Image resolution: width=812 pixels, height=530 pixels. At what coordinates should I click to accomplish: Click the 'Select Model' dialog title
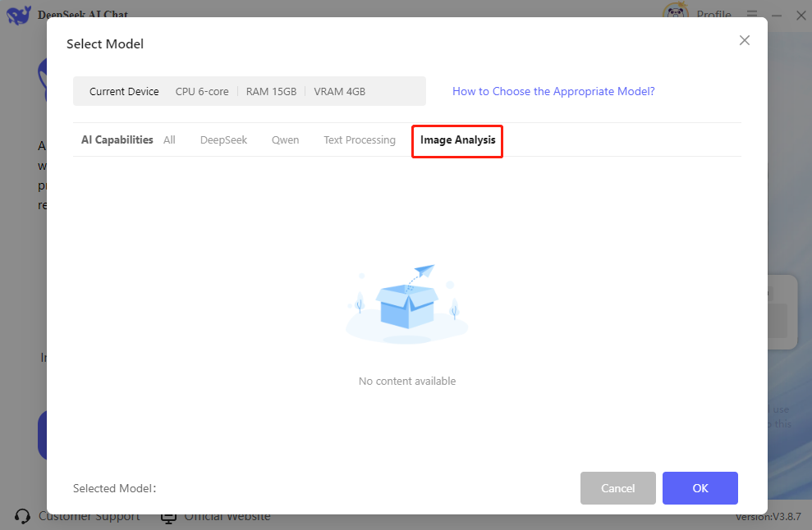105,44
